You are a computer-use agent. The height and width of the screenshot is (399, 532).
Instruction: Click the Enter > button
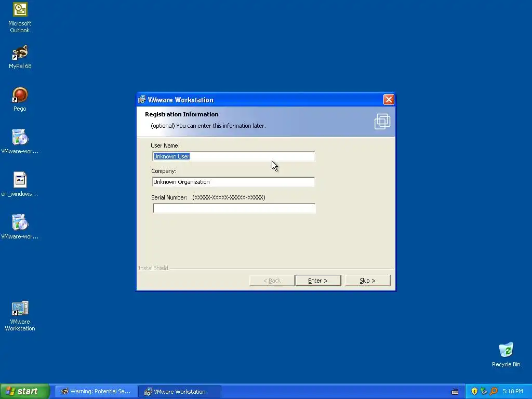click(318, 281)
